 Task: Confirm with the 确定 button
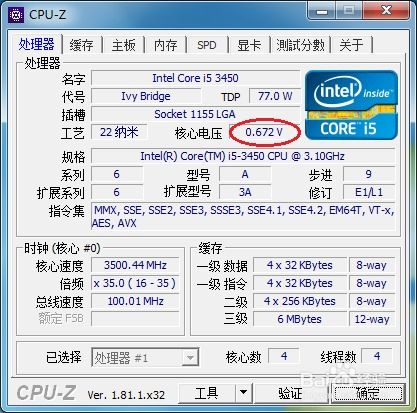pos(368,392)
